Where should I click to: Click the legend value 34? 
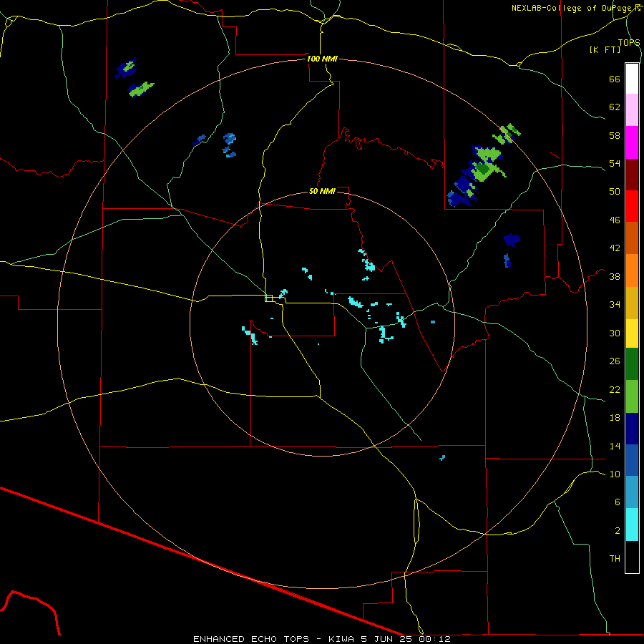(x=615, y=304)
